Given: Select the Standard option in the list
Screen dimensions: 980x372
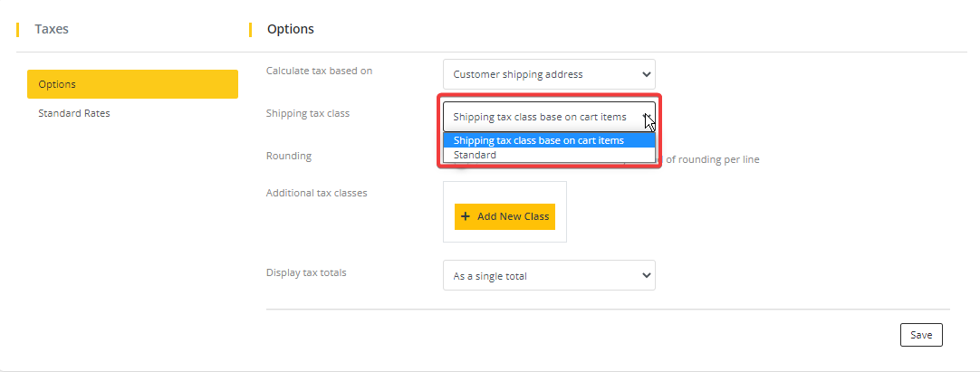Looking at the screenshot, I should [476, 155].
